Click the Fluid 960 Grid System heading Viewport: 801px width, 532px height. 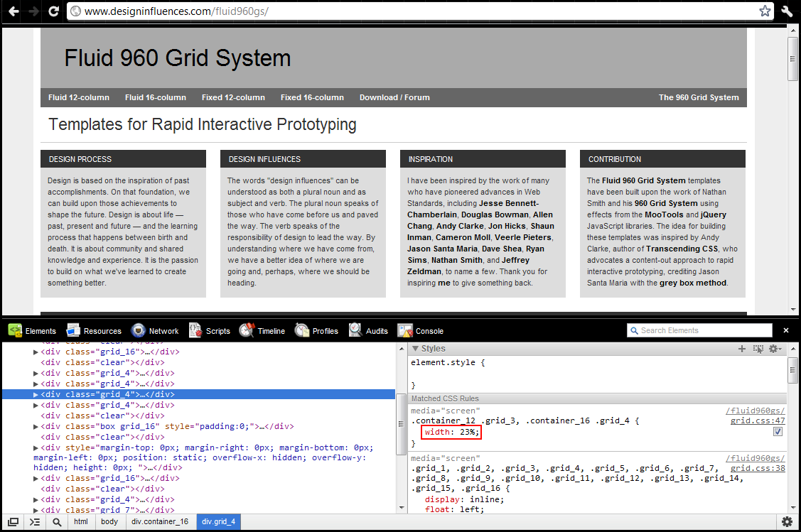pos(177,58)
